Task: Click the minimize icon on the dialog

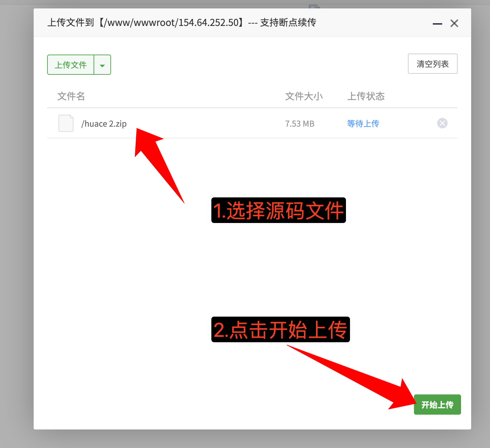Action: [437, 24]
